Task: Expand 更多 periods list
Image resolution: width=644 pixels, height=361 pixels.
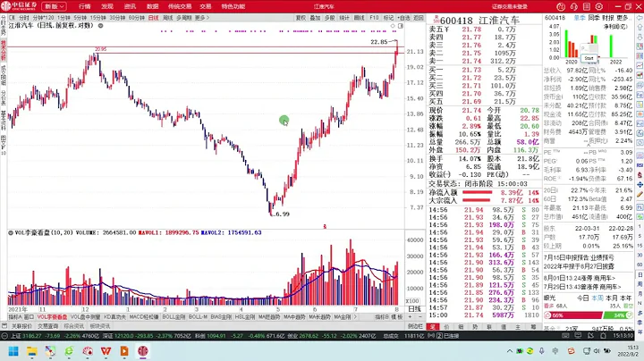Action: 201,18
